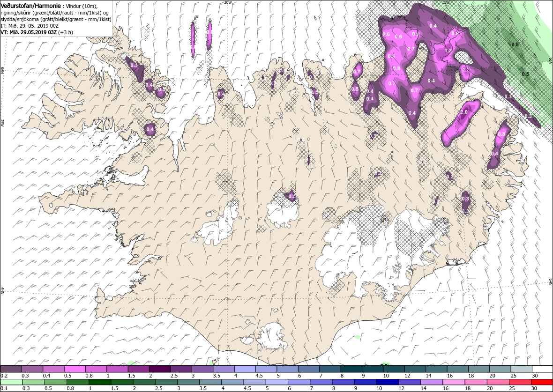Screen dimensions: 553x392
Task: Pick the pale grey top swatch between 25 and 30
Action: 521,369
